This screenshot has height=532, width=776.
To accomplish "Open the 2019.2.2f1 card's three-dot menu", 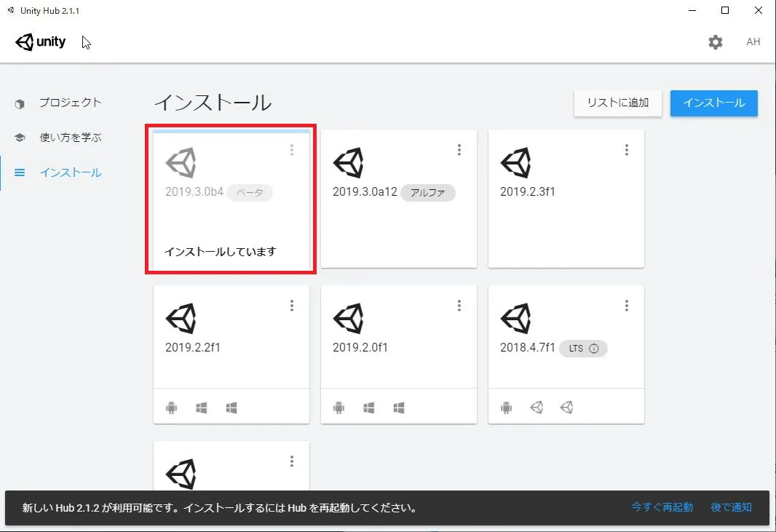I will 292,306.
